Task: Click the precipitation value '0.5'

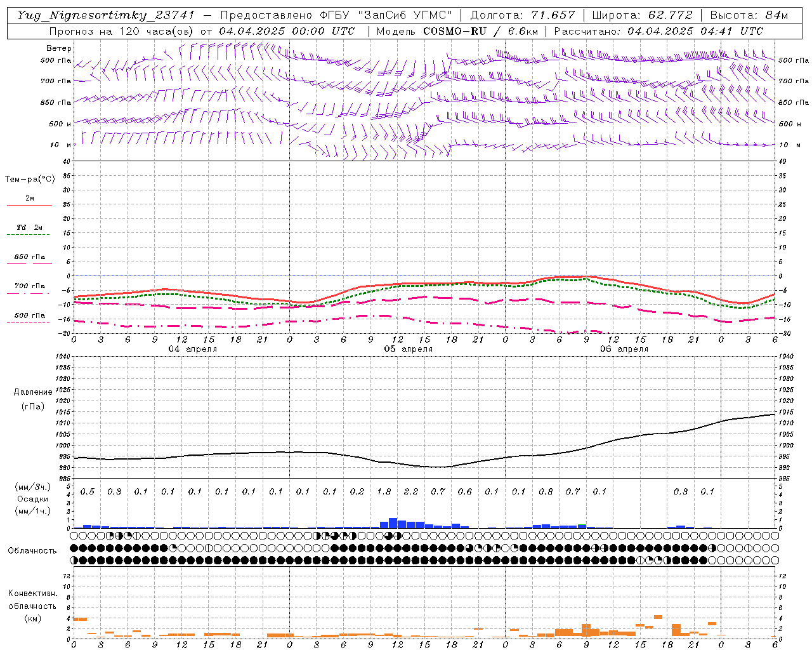Action: 88,491
